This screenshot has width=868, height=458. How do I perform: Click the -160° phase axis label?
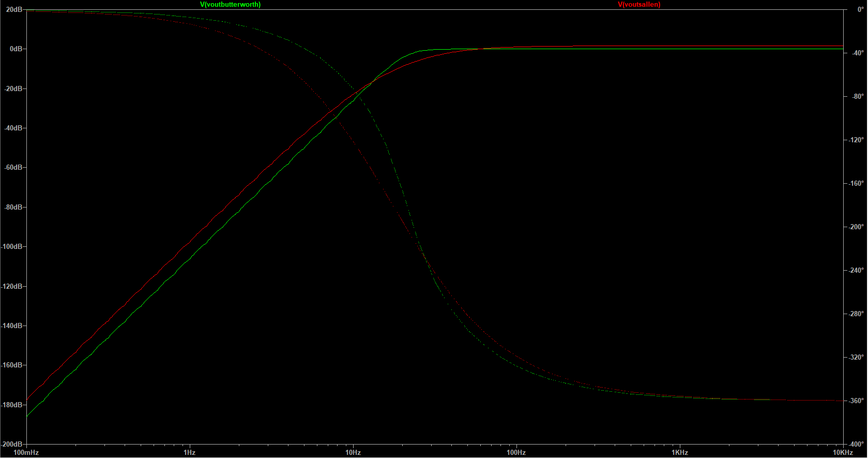855,183
